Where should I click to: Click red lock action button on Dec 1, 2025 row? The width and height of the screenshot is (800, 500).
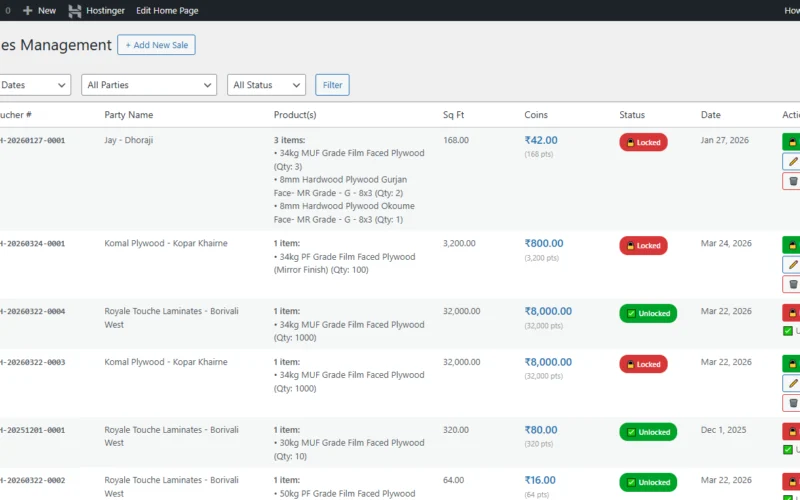coord(792,431)
